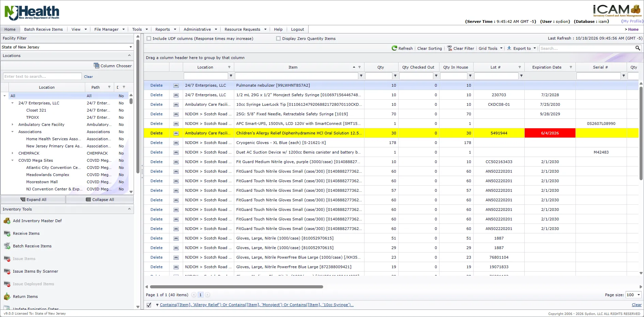Click the search magnifier icon

pos(638,48)
